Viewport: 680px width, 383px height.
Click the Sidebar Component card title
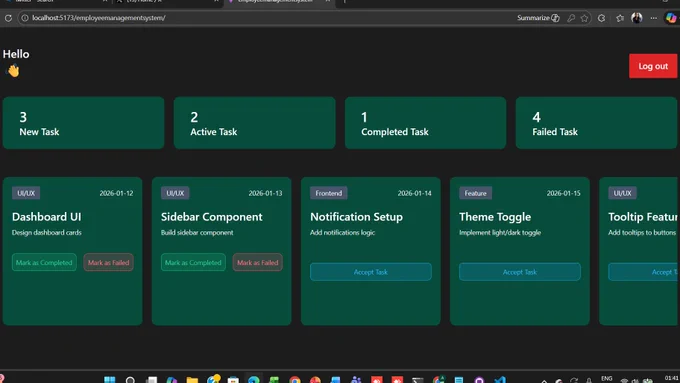point(212,216)
